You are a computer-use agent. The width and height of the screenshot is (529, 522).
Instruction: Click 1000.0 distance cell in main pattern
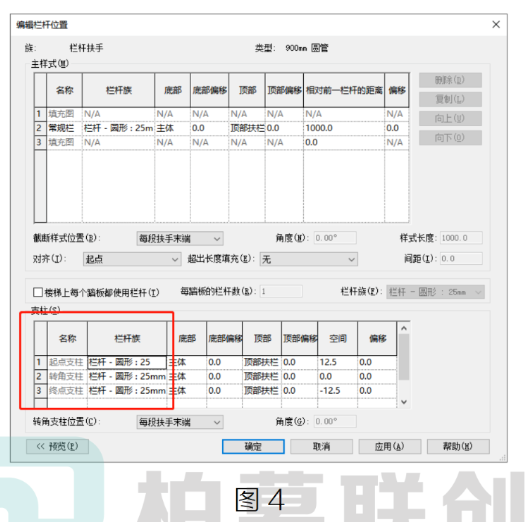pyautogui.click(x=344, y=128)
